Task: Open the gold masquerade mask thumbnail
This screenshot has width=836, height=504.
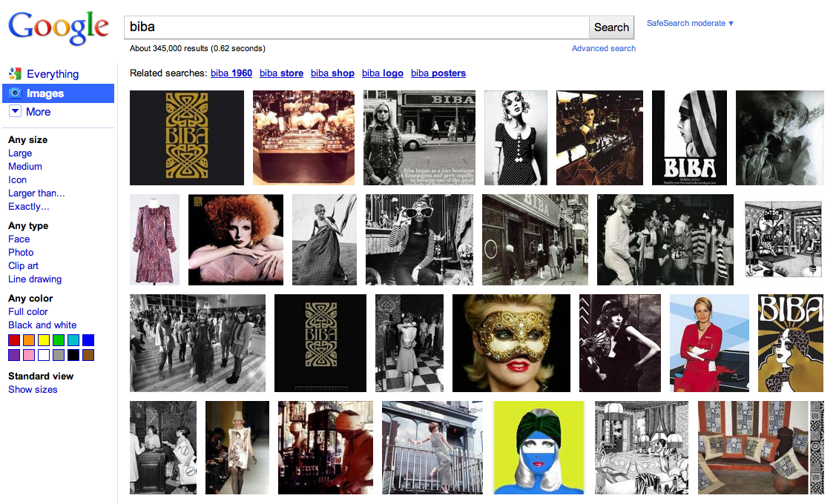Action: (x=511, y=343)
